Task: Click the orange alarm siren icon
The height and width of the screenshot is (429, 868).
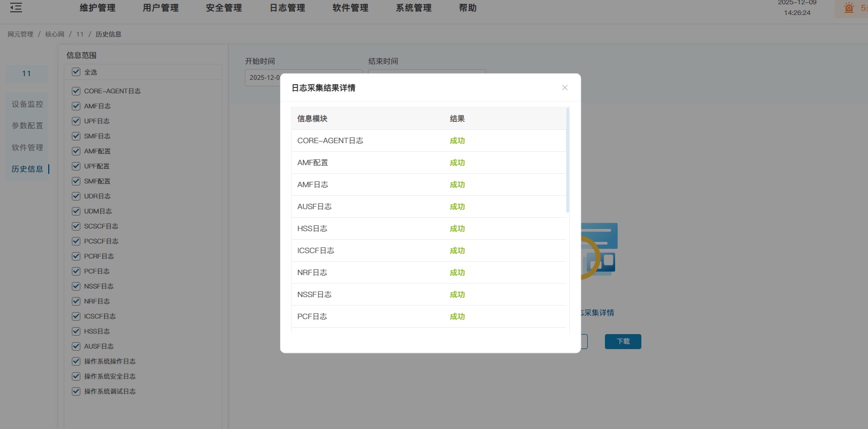Action: (849, 8)
